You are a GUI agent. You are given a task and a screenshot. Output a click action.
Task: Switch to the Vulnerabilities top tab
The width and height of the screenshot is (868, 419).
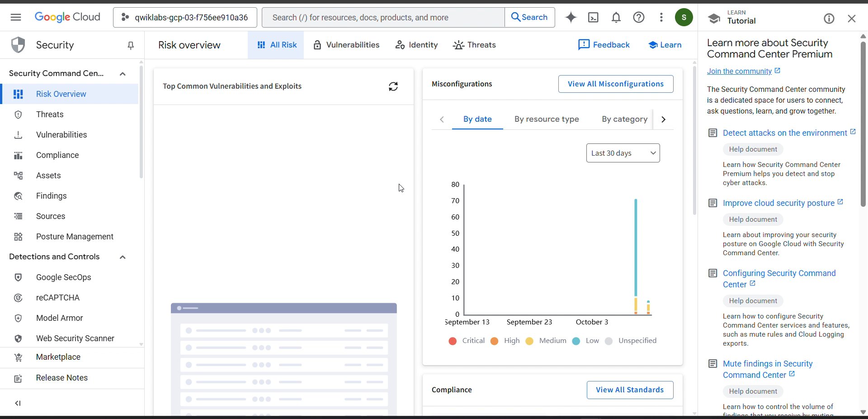click(x=346, y=45)
